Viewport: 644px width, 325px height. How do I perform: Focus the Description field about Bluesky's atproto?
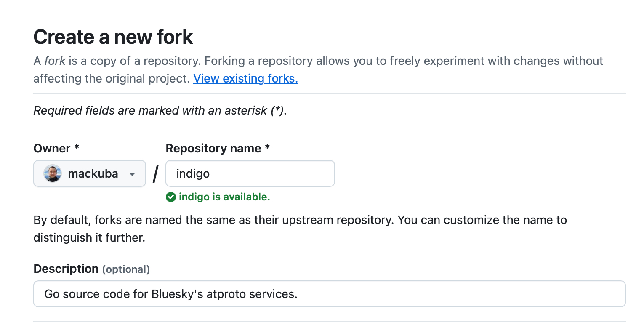[x=329, y=294]
